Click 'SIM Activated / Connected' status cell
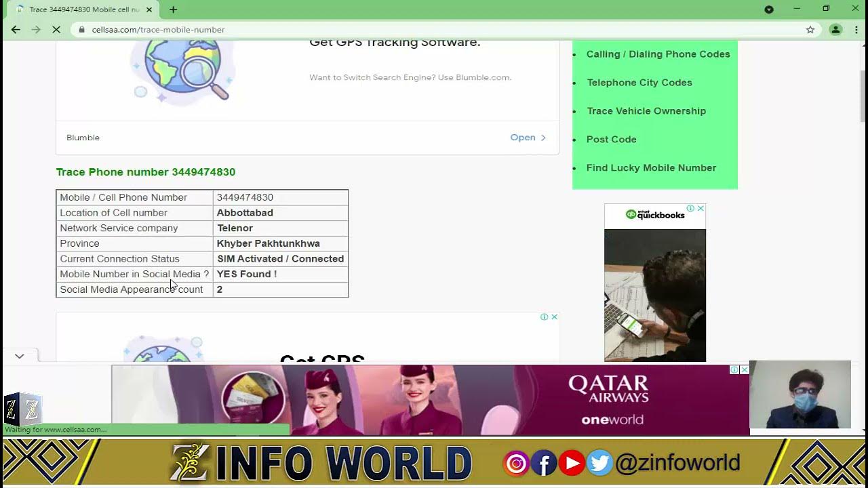 pos(280,259)
